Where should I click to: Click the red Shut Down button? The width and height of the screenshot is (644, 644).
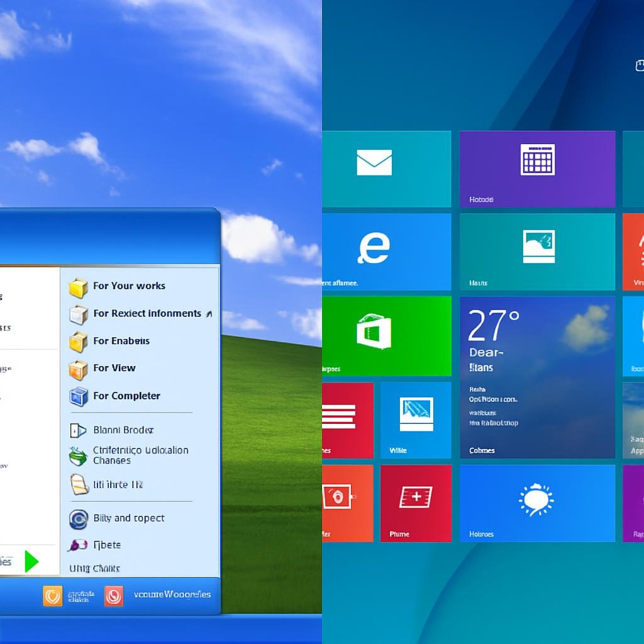[x=114, y=596]
